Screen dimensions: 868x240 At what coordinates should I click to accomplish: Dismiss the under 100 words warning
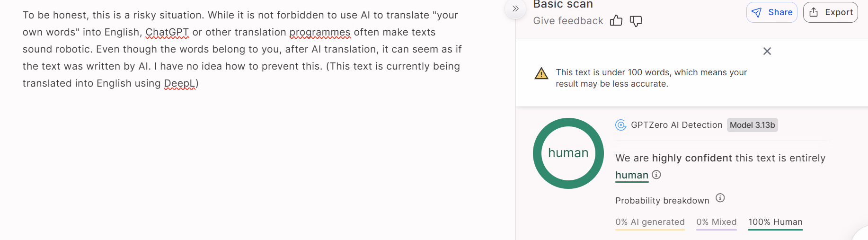click(x=767, y=51)
